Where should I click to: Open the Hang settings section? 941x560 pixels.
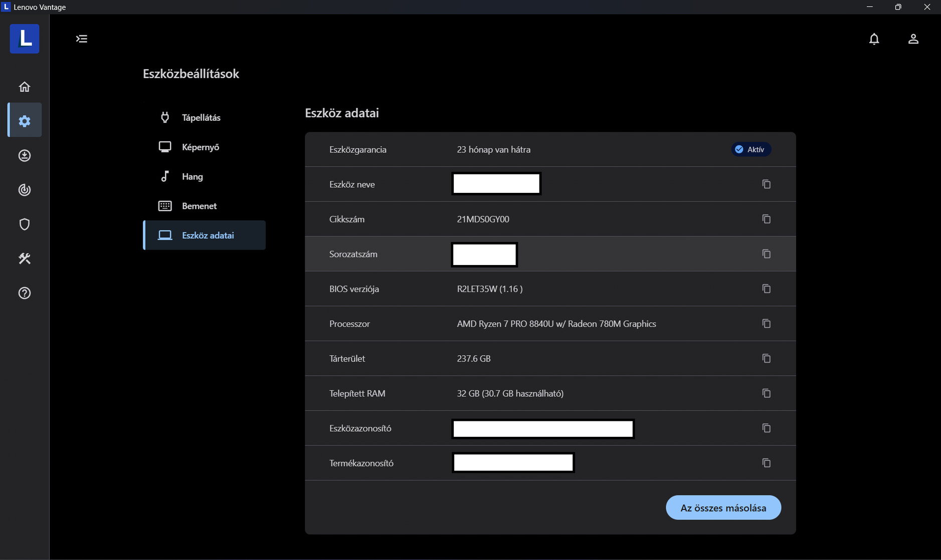pos(205,176)
